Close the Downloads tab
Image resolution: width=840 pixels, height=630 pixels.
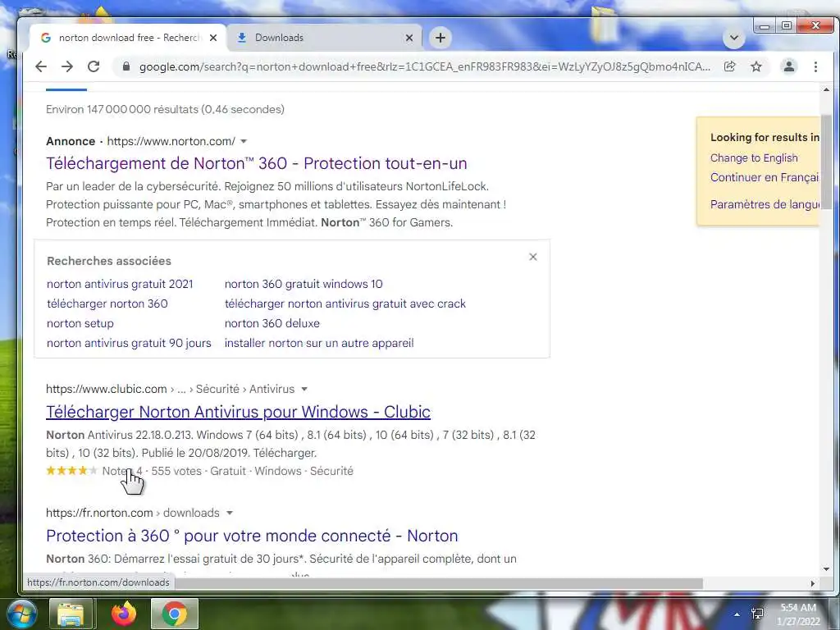tap(409, 38)
